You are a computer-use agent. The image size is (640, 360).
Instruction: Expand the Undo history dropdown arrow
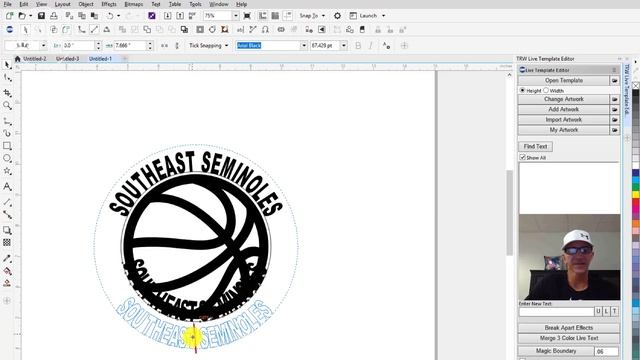point(119,16)
